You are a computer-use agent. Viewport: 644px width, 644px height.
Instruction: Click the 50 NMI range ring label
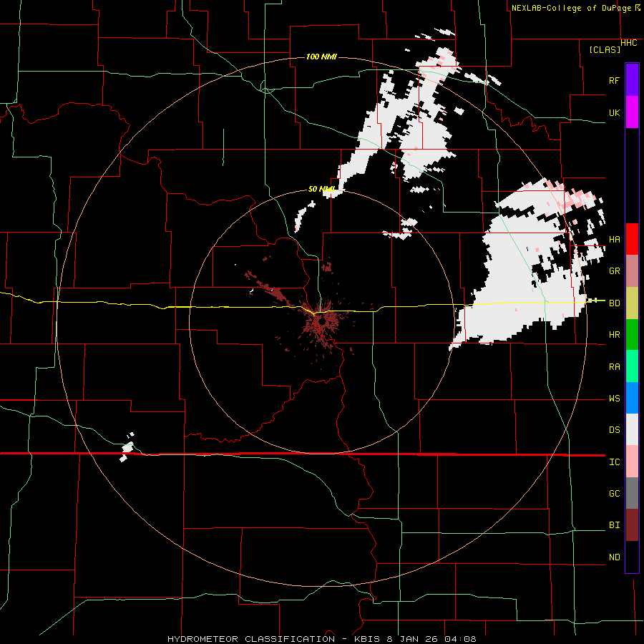pyautogui.click(x=321, y=189)
